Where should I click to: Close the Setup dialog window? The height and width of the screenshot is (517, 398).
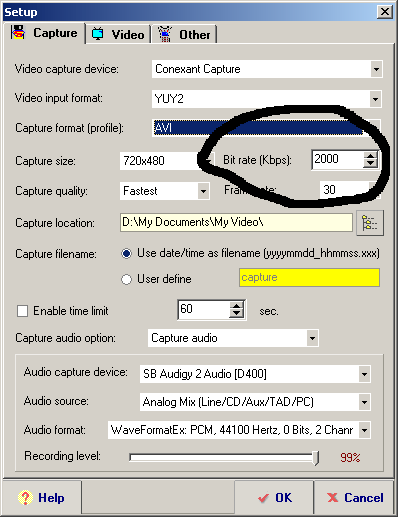coord(385,12)
